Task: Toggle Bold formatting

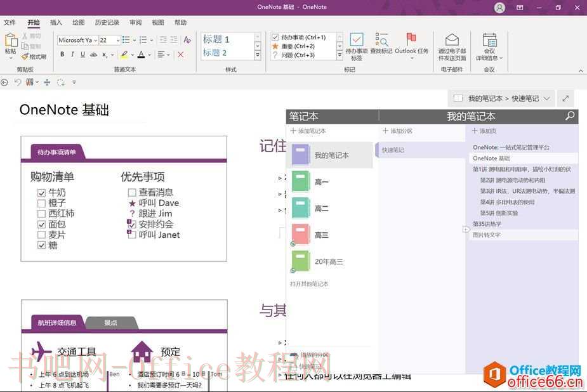Action: tap(62, 55)
